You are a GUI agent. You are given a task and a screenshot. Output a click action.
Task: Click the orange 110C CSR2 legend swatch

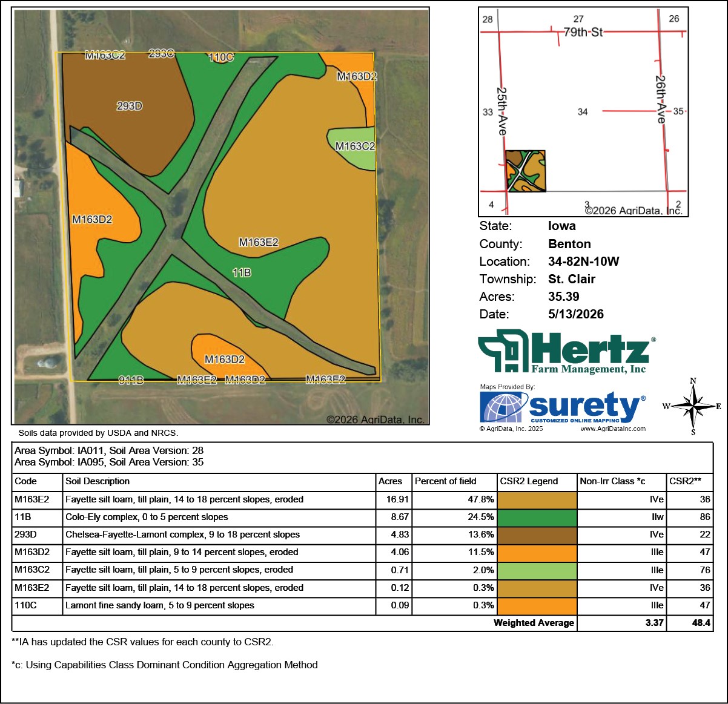537,605
